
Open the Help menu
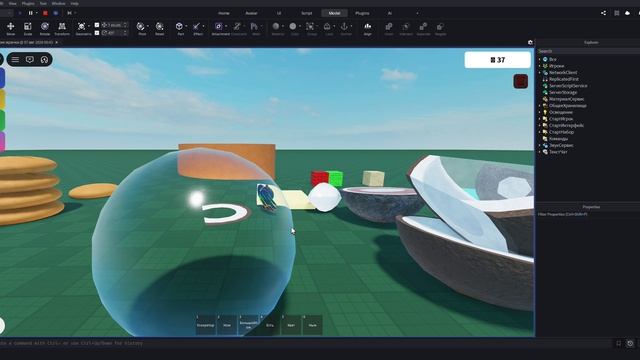click(x=74, y=3)
